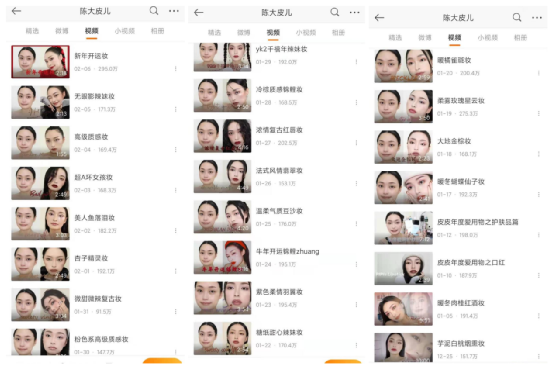Open search on the screen listing 新年开运妆
The image size is (553, 368).
coord(154,11)
